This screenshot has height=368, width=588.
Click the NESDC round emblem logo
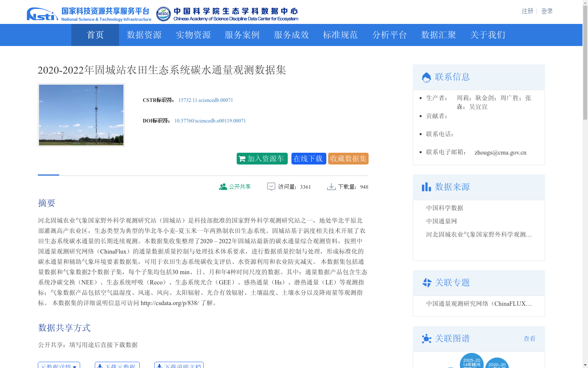click(163, 14)
